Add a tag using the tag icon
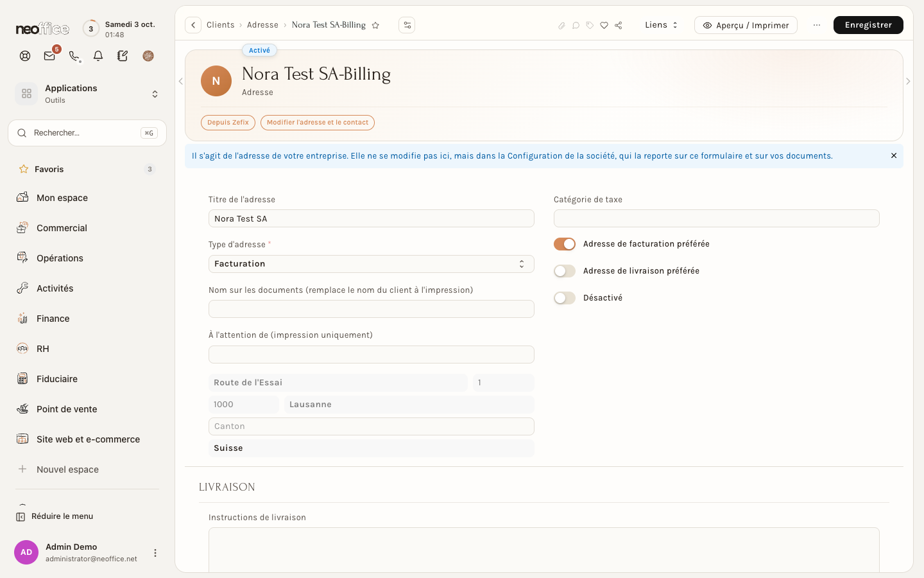Viewport: 924px width, 578px height. click(590, 26)
